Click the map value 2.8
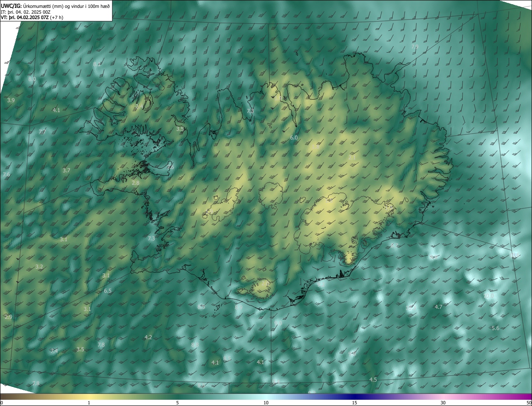Viewport: 532px width, 406px height. (135, 183)
